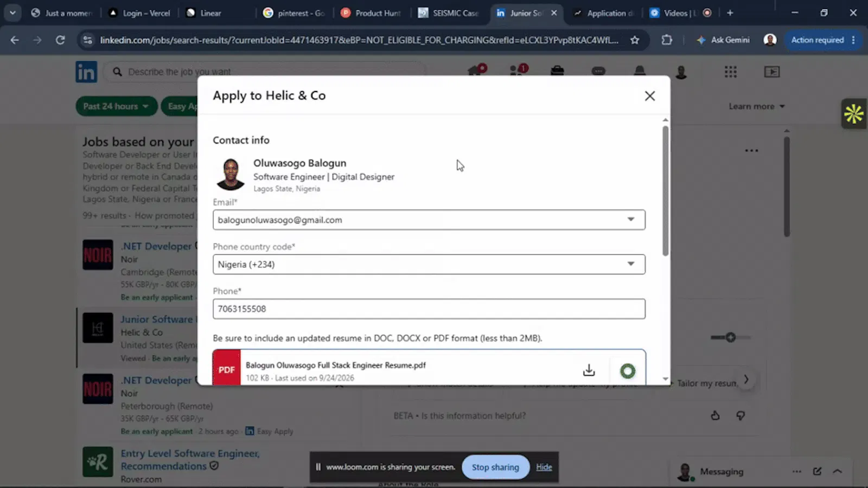Click the red PDF file icon
The height and width of the screenshot is (488, 868).
click(226, 368)
